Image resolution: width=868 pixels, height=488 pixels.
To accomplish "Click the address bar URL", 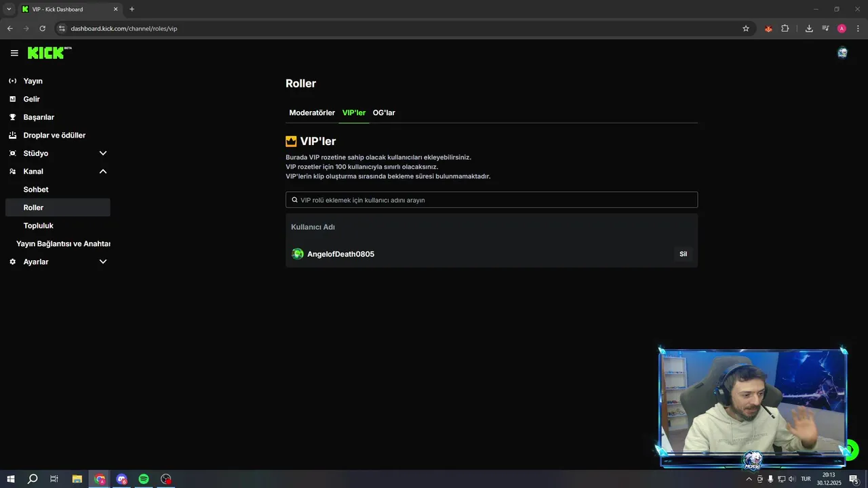I will pyautogui.click(x=124, y=28).
